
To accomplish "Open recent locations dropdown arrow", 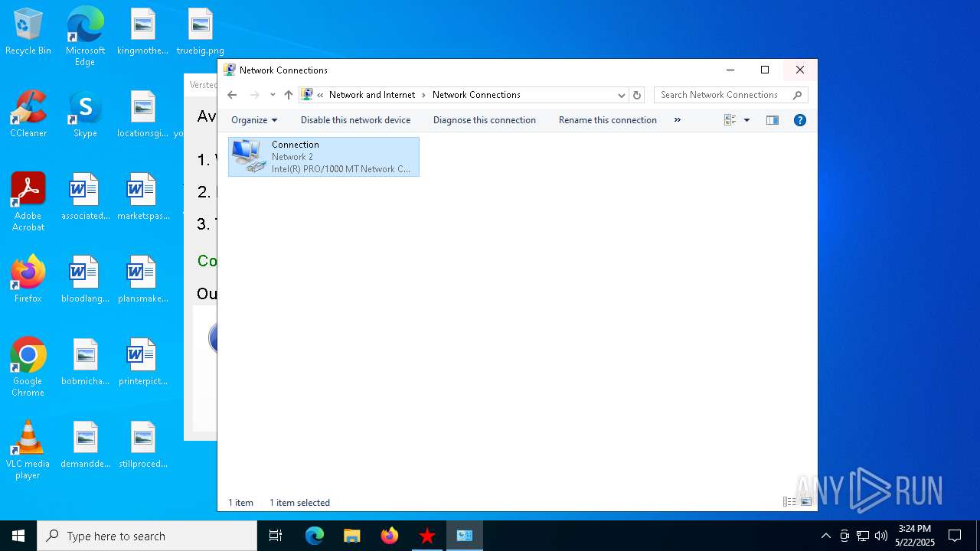I will (x=273, y=95).
